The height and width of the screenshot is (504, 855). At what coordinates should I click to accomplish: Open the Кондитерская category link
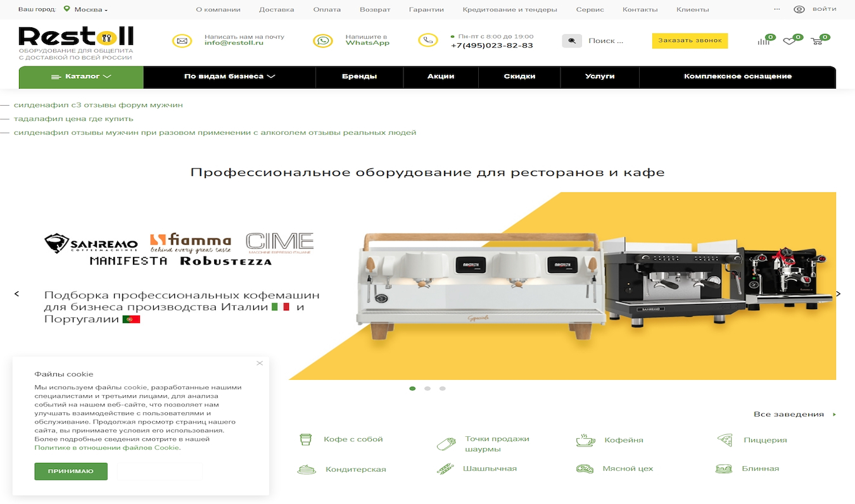(356, 470)
